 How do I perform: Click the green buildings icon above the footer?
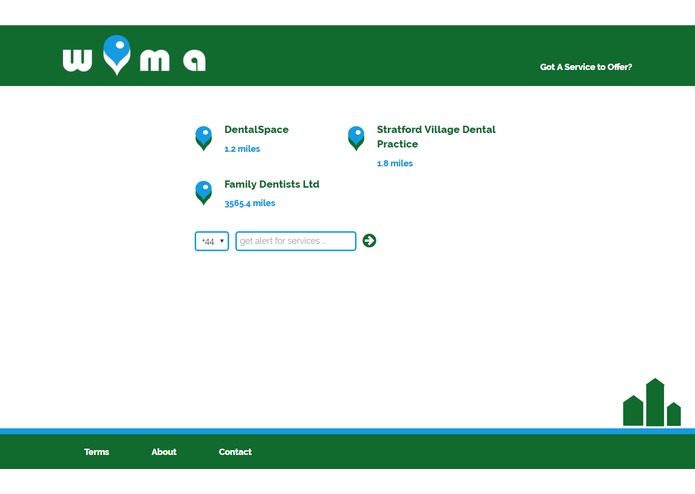click(x=652, y=402)
